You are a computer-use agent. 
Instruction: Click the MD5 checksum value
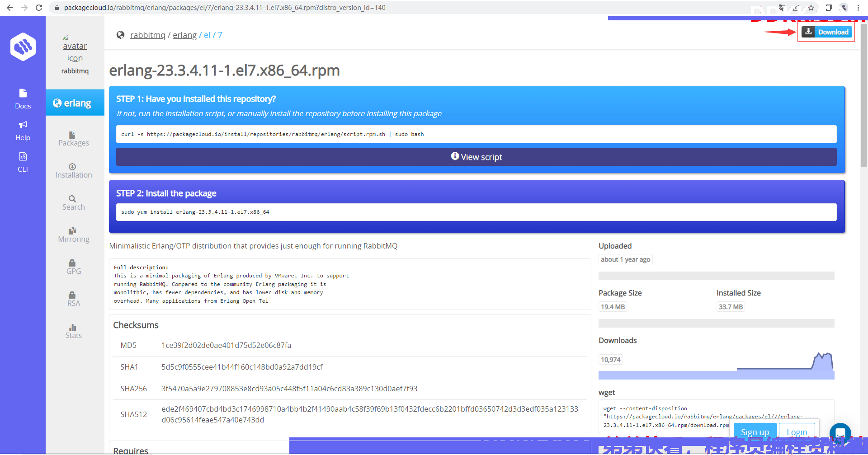pyautogui.click(x=226, y=345)
